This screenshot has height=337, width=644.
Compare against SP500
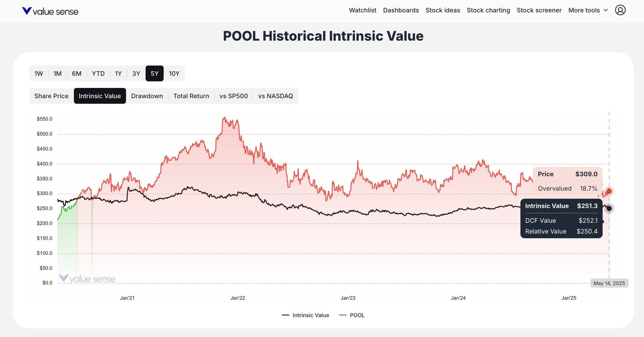pyautogui.click(x=233, y=96)
